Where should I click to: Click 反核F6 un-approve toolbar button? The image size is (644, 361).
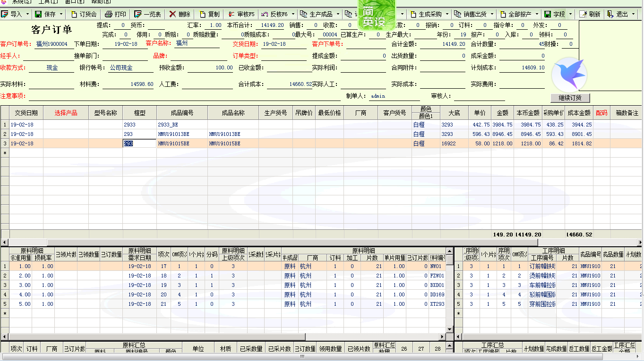(x=275, y=14)
